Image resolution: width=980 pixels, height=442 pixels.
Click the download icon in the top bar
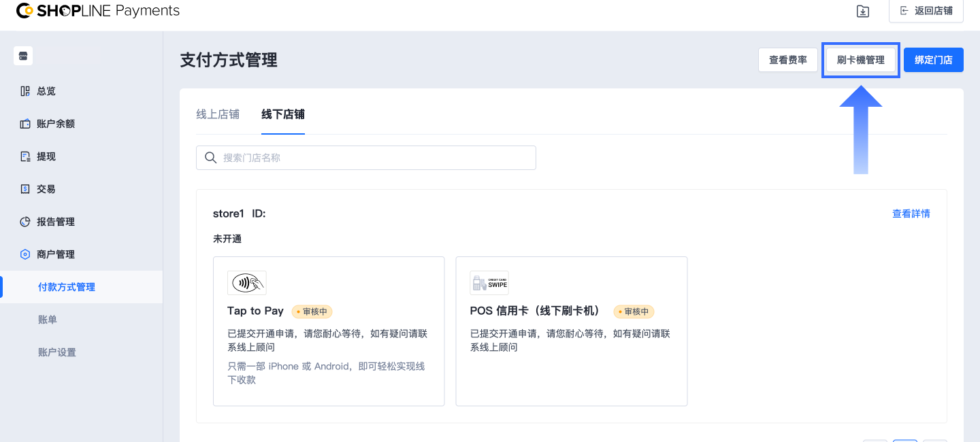(862, 11)
